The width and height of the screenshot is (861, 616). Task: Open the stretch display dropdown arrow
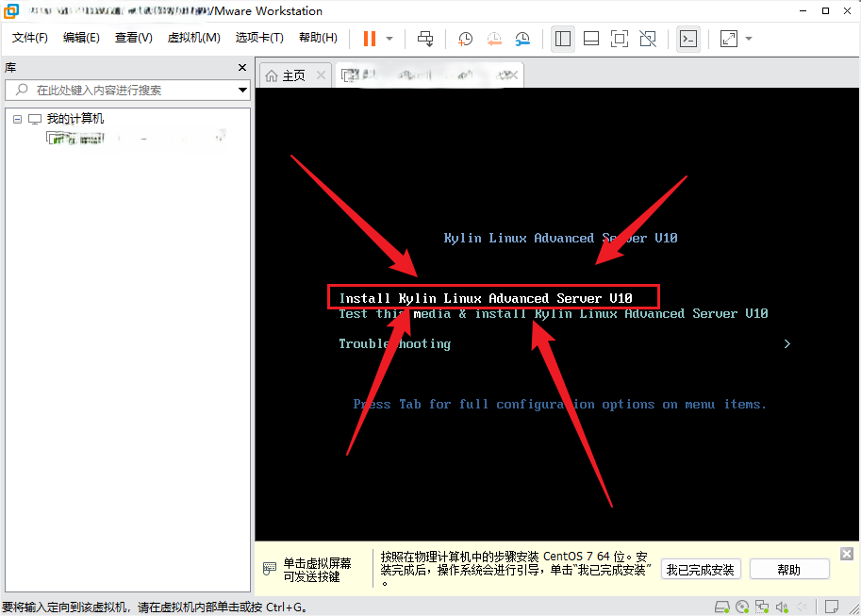point(749,39)
